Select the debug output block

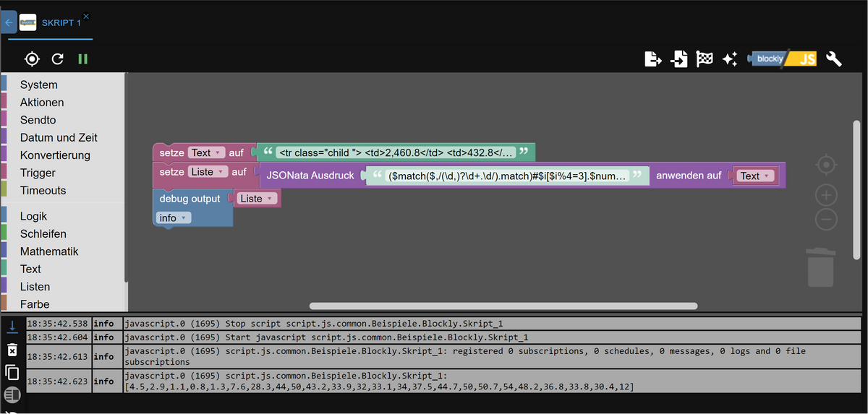point(190,199)
